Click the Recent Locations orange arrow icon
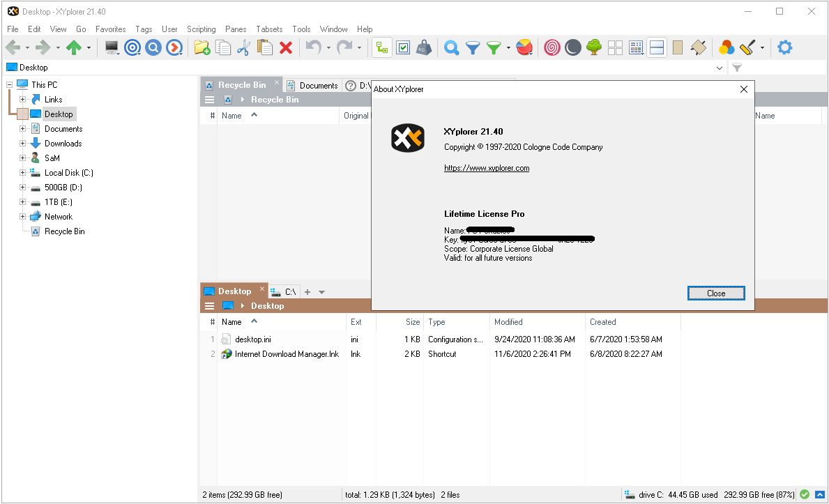Screen dimensions: 829x504 pos(174,47)
